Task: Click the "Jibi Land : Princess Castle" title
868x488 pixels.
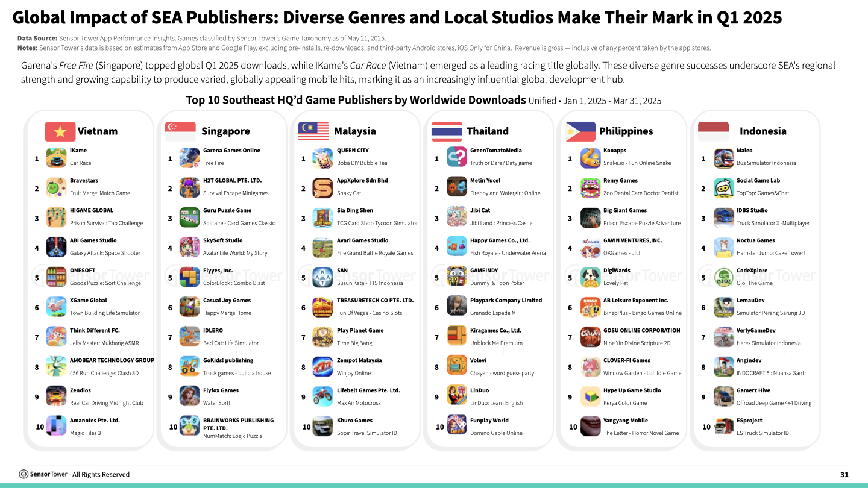Action: [502, 223]
